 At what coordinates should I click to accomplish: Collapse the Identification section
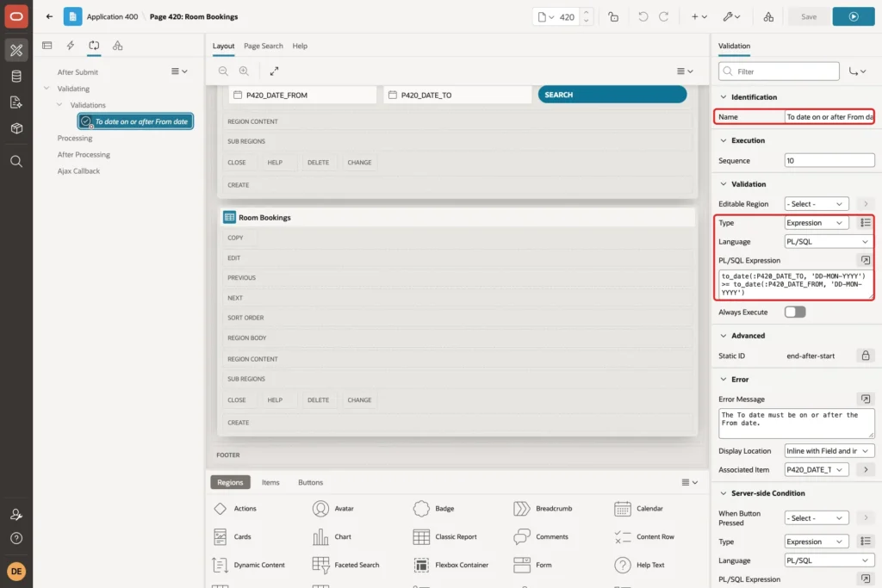point(724,96)
